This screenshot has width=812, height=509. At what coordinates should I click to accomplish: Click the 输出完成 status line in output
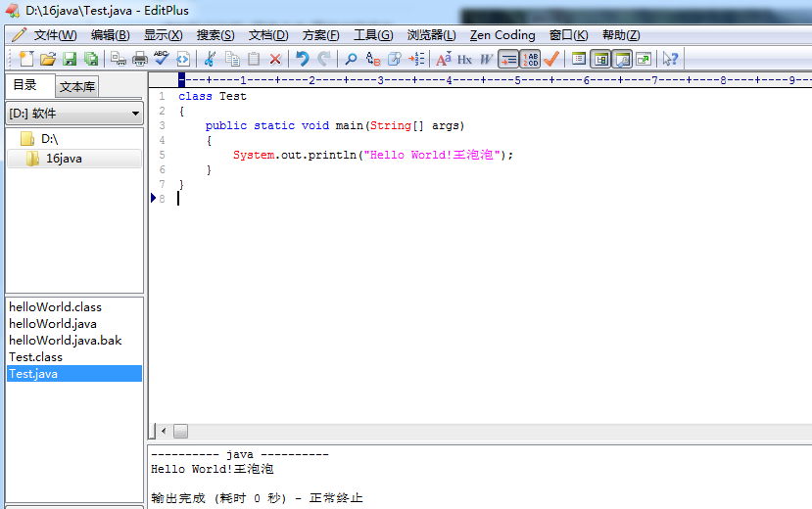257,498
